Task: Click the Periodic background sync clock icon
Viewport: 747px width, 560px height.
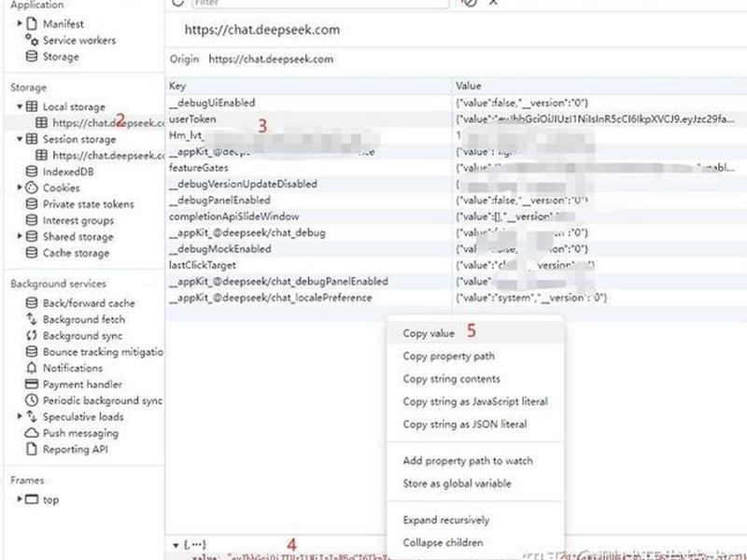Action: [x=32, y=400]
